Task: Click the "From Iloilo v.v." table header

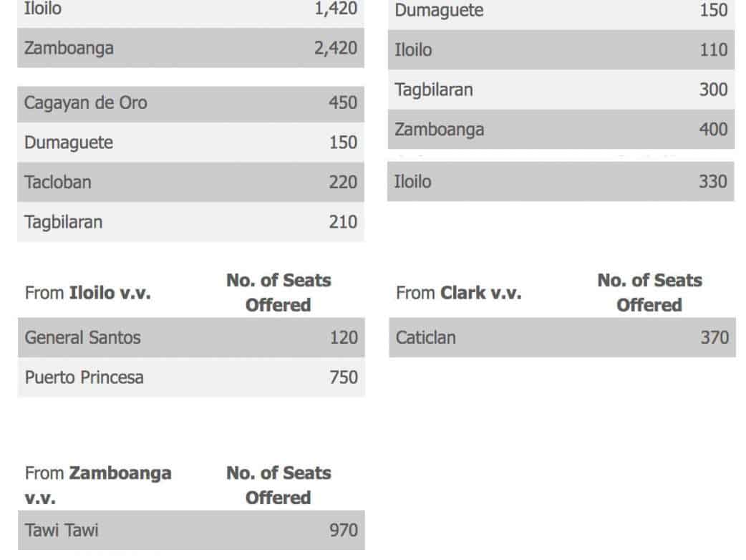Action: tap(88, 293)
